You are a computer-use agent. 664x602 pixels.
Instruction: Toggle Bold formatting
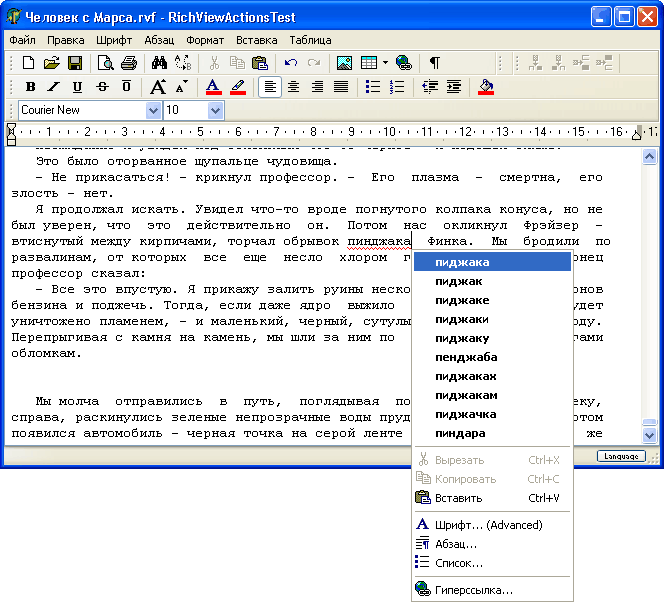(x=30, y=87)
